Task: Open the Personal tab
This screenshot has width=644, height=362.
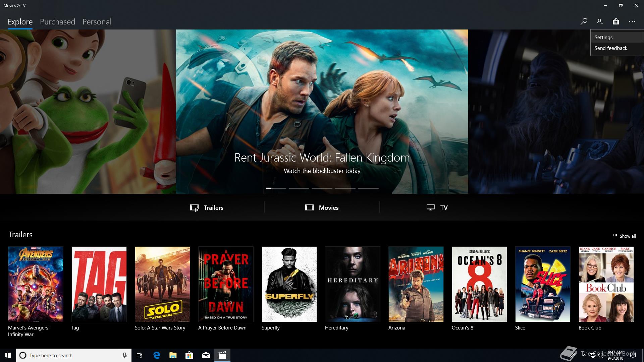Action: pos(97,22)
